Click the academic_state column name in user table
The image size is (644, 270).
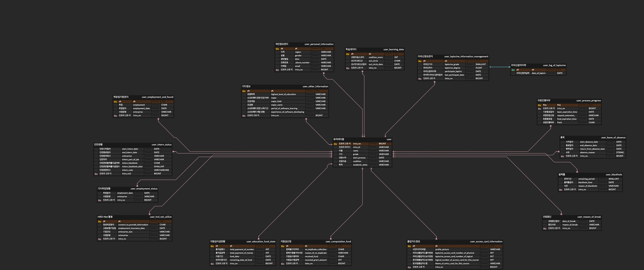[x=360, y=165]
